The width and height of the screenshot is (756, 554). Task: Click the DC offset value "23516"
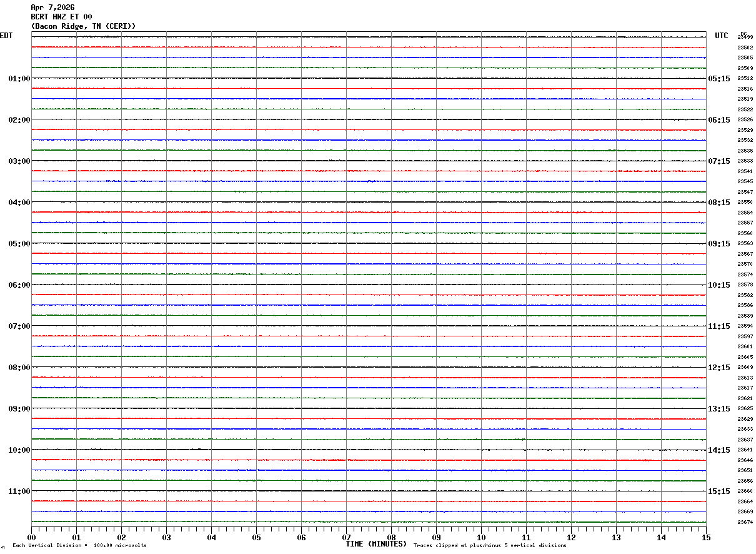[x=745, y=89]
